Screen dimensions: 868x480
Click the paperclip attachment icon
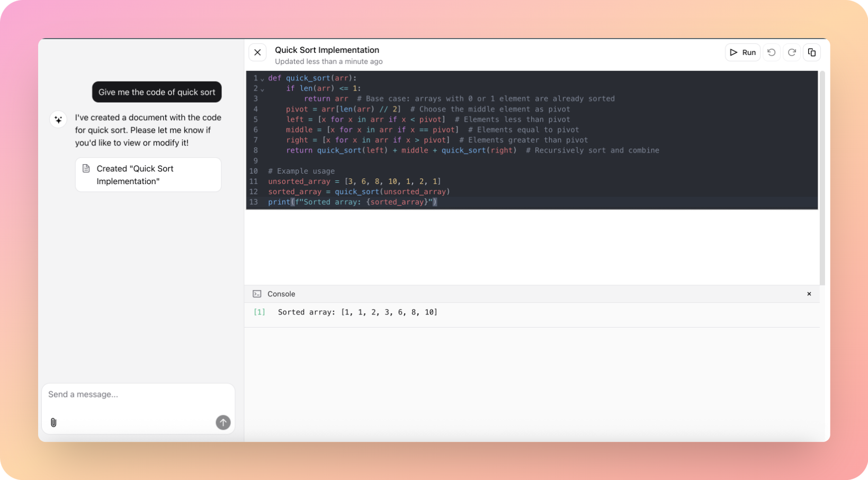coord(53,422)
